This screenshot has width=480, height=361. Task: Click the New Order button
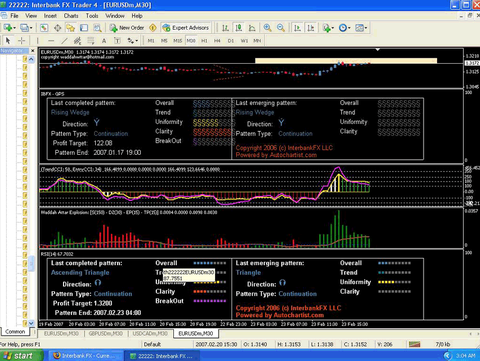pyautogui.click(x=127, y=28)
